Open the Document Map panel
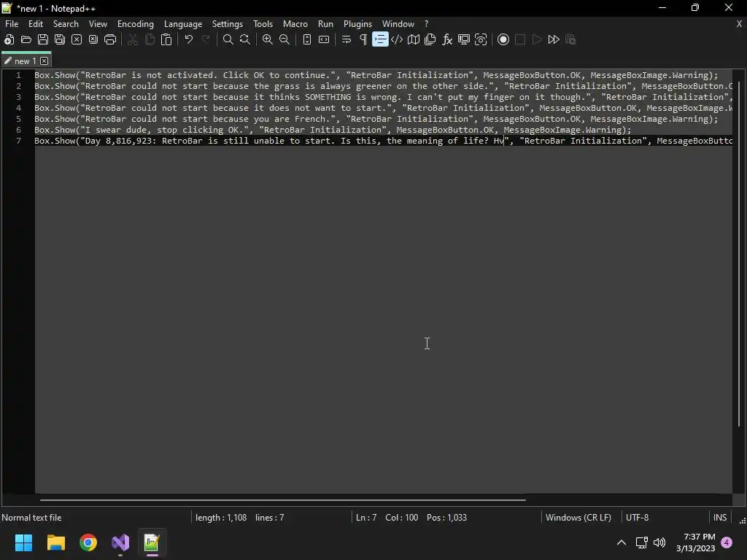This screenshot has height=560, width=747. [x=414, y=39]
